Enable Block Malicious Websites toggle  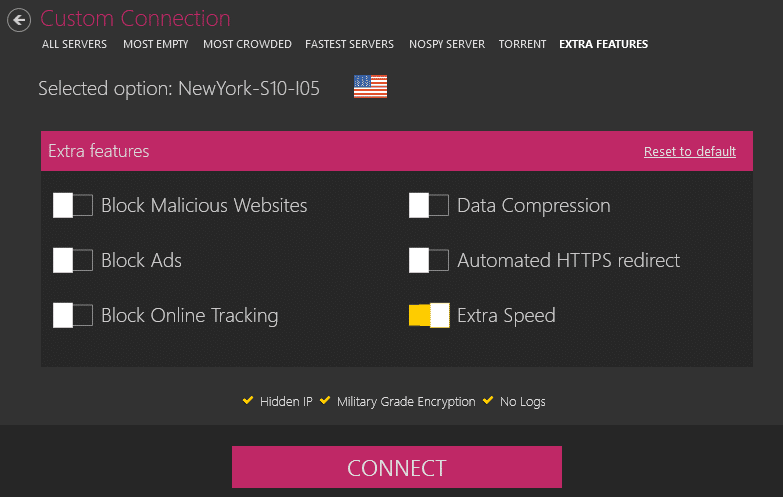(x=73, y=205)
